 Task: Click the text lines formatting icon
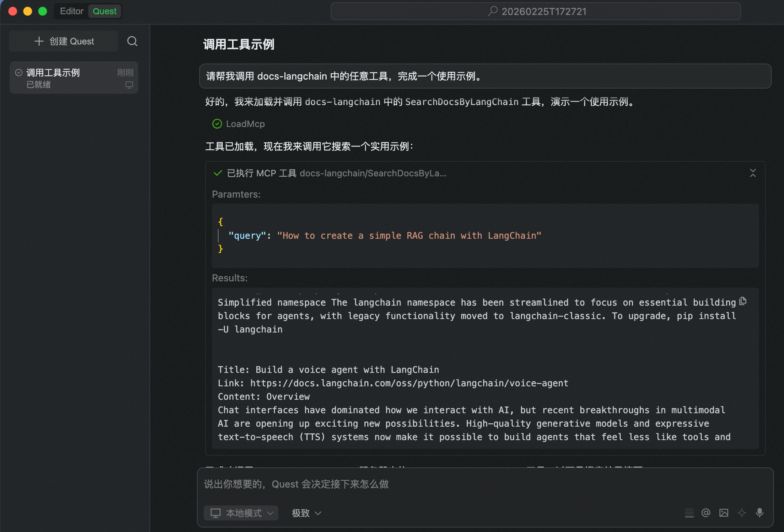(689, 513)
